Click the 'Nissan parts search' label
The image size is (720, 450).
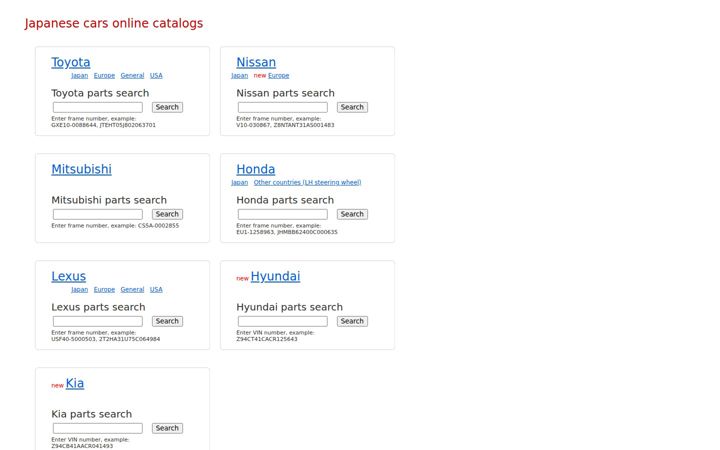[x=285, y=93]
